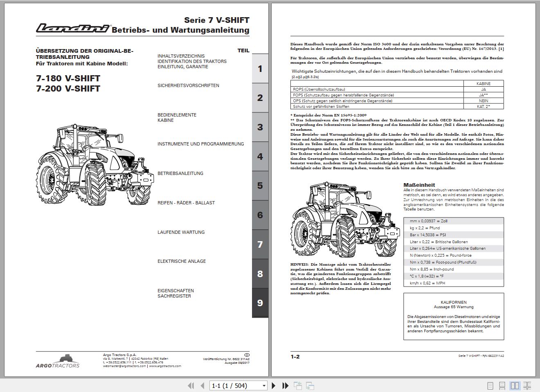540x392 pixels.
Task: Click the Serie 7 V-SHIFT title
Action: coord(217,20)
